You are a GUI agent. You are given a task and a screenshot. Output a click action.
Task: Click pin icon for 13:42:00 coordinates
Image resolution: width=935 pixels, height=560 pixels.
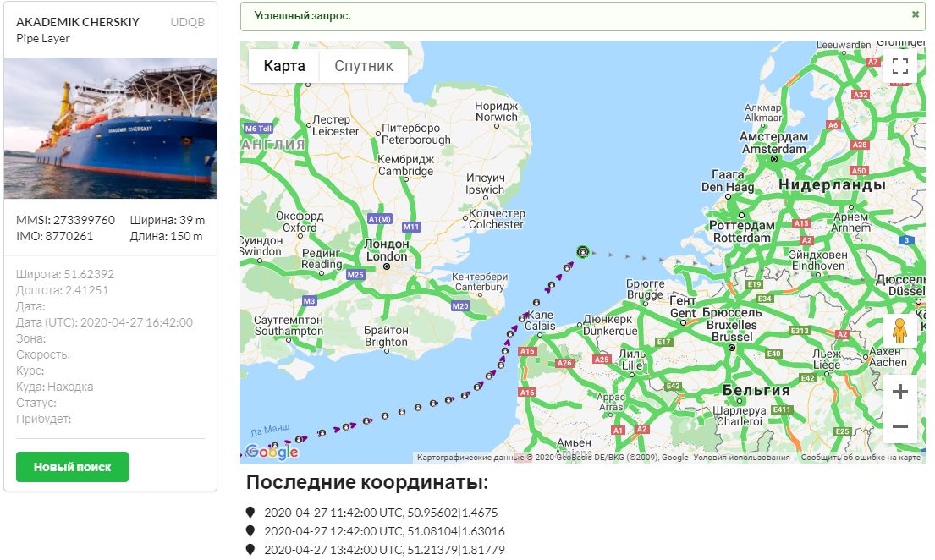(x=250, y=550)
